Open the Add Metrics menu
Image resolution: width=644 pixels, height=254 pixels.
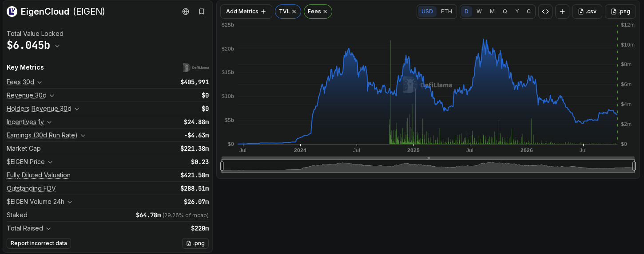(x=246, y=12)
